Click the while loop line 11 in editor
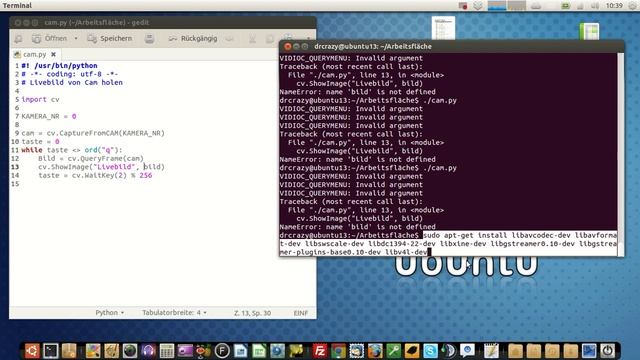The height and width of the screenshot is (360, 640). pos(72,150)
